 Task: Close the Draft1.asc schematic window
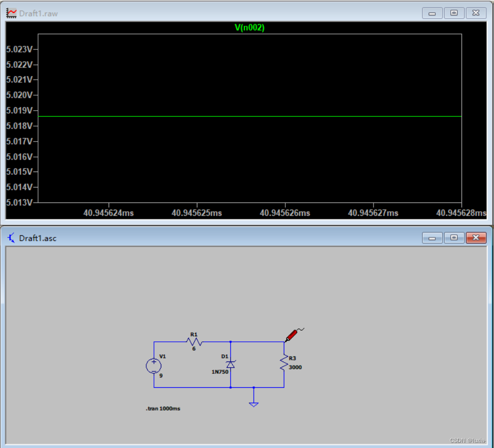coord(476,238)
